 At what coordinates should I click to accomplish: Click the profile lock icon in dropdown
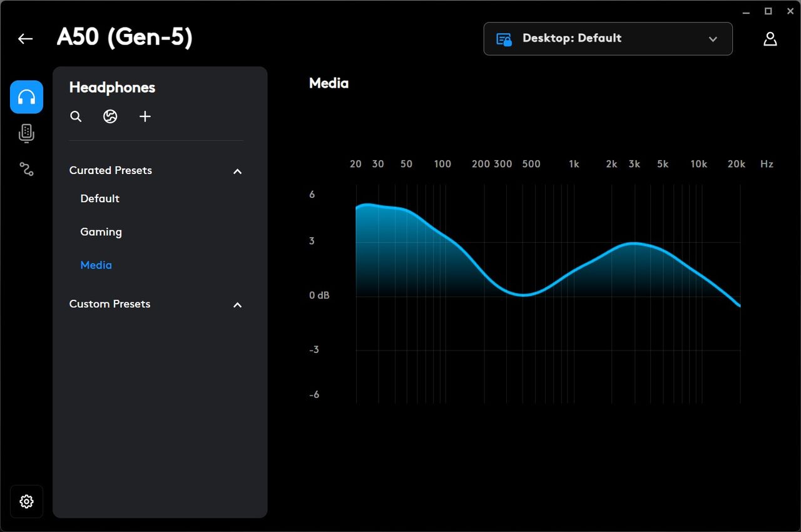coord(504,39)
